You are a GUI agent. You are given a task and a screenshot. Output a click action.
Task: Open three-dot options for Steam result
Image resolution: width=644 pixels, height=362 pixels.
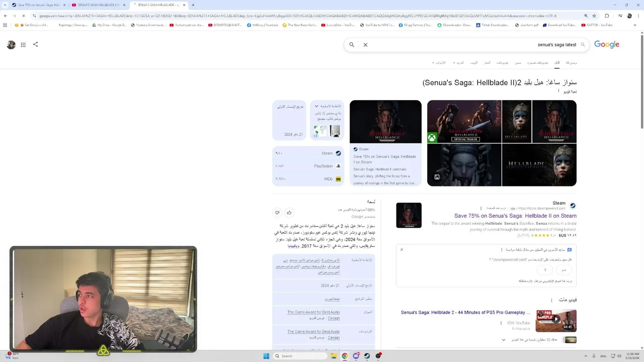point(481,208)
